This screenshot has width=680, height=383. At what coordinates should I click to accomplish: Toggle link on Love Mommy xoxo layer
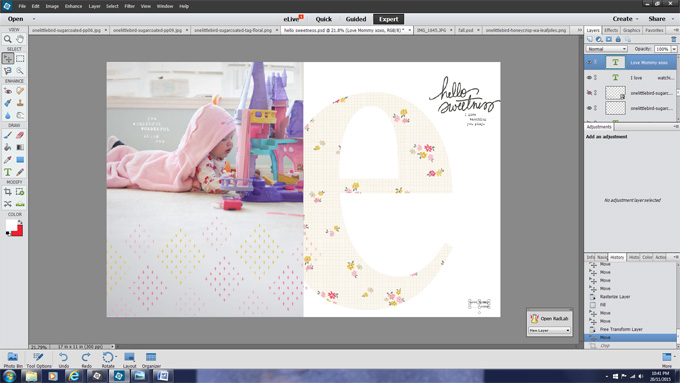point(595,62)
